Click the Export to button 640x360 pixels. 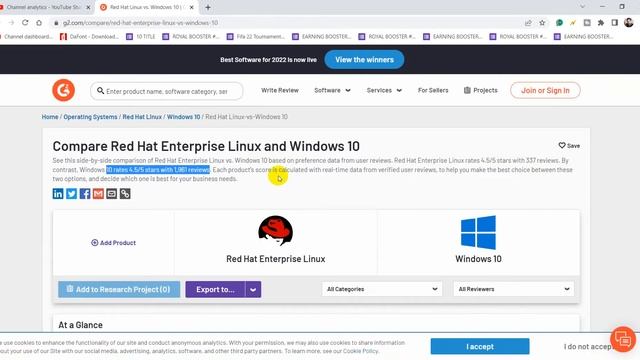click(215, 289)
